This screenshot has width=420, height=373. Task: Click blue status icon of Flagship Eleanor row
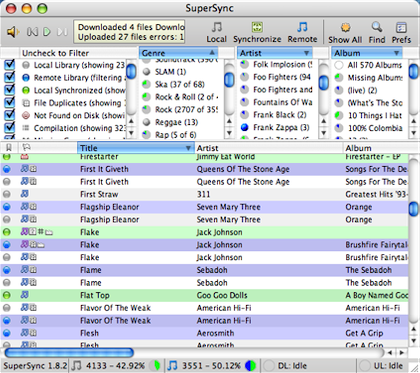[6, 207]
